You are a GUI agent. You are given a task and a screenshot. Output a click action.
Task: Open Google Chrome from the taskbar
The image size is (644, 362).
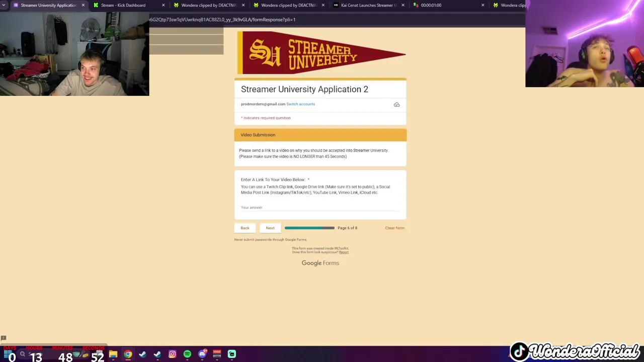[128, 354]
